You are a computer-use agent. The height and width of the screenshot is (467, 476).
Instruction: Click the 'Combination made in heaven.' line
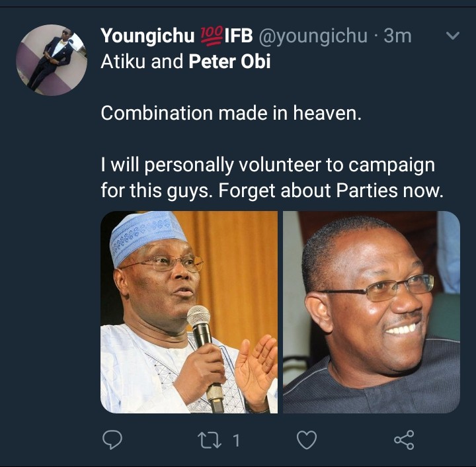click(x=231, y=112)
